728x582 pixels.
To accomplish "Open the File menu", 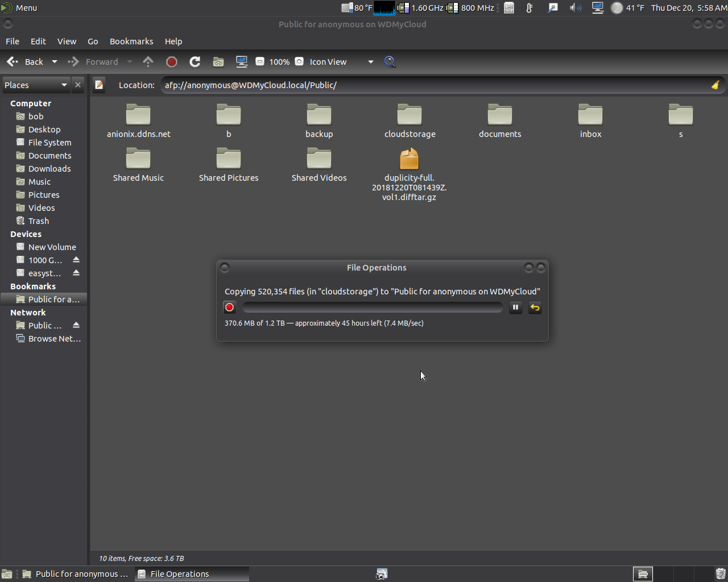I will (x=13, y=41).
